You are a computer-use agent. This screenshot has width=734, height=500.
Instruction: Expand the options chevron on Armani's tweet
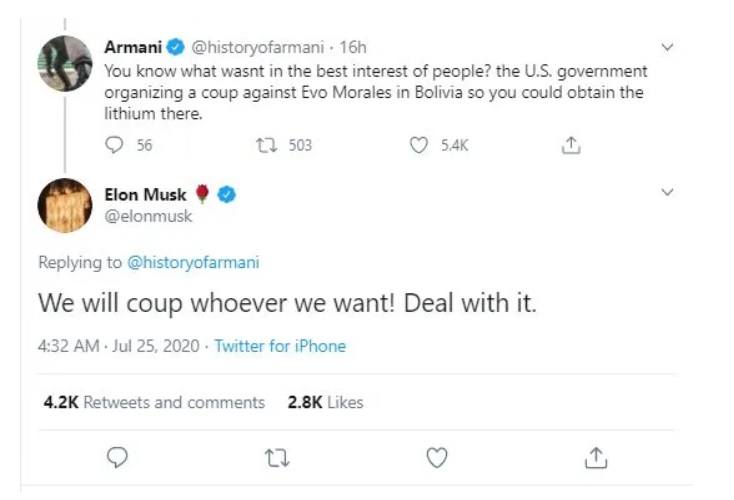[x=669, y=46]
